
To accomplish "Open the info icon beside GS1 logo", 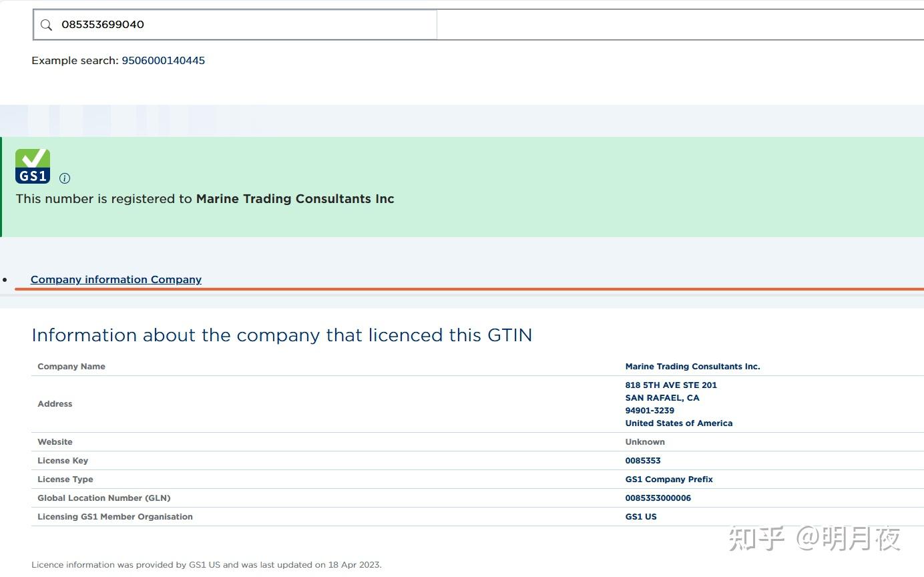I will [x=65, y=178].
